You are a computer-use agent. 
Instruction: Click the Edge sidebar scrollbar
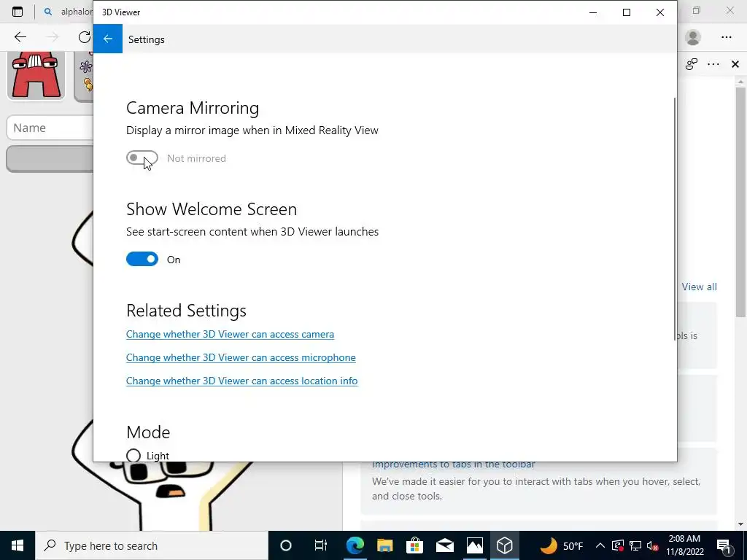(740, 203)
